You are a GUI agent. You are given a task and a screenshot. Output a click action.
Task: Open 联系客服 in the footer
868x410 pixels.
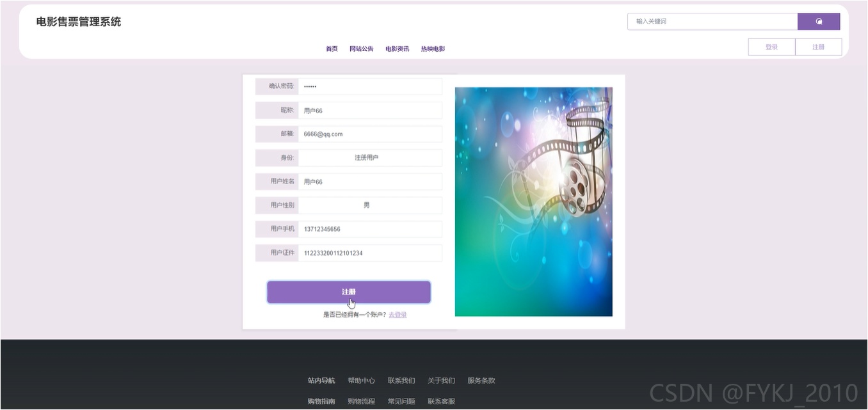(441, 402)
